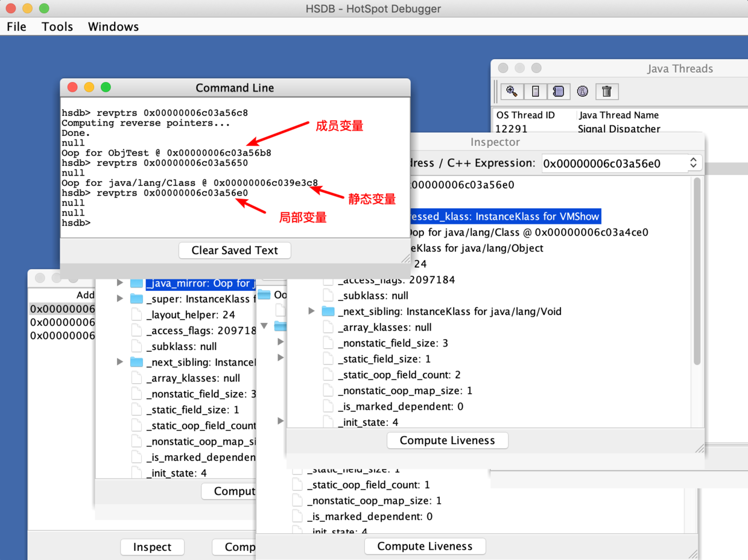Click the round info icon in Java Threads toolbar
The height and width of the screenshot is (560, 748).
coord(583,91)
